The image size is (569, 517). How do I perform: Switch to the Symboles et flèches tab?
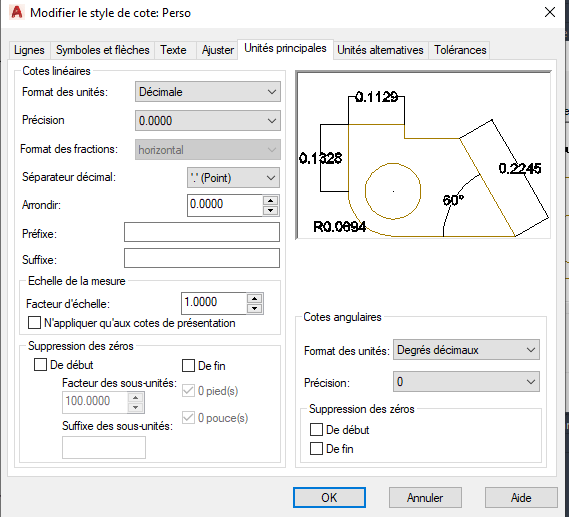103,50
